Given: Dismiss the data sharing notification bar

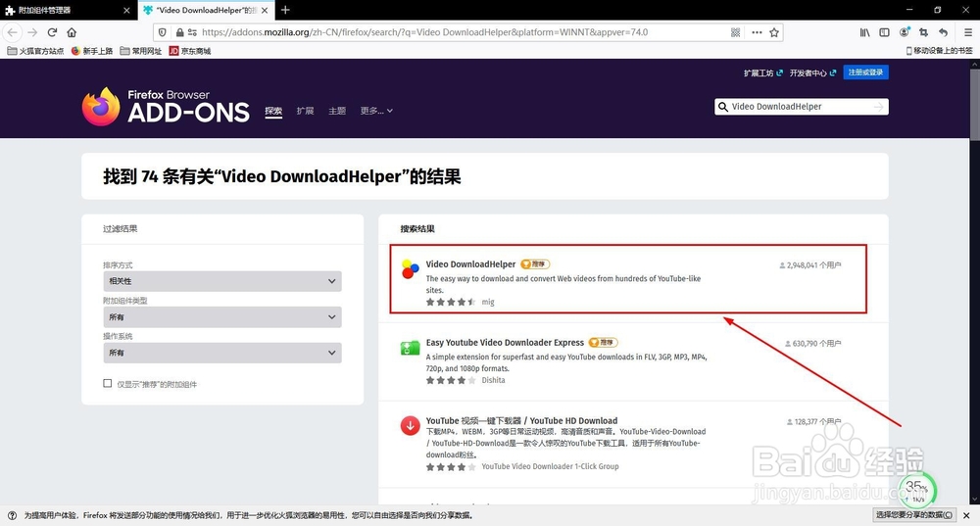Looking at the screenshot, I should click(x=966, y=515).
